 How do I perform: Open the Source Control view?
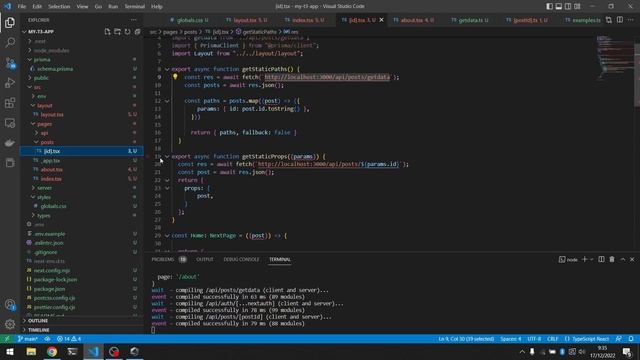pyautogui.click(x=10, y=63)
